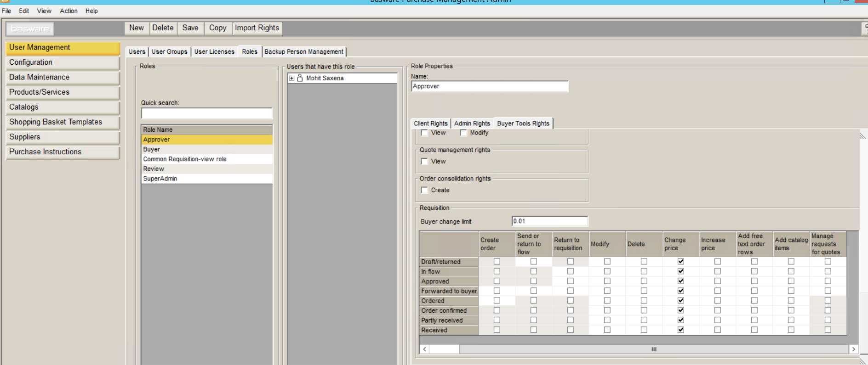Toggle the Modify checkbox at the top
Viewport: 868px width, 365px height.
click(x=463, y=133)
